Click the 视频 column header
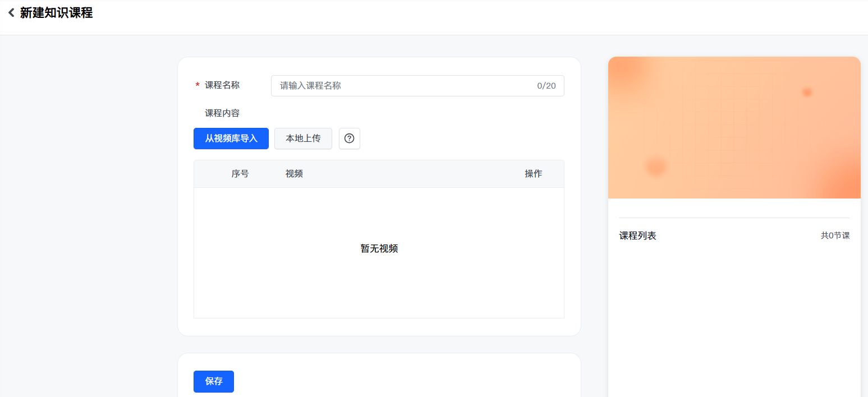This screenshot has width=868, height=397. pyautogui.click(x=294, y=174)
